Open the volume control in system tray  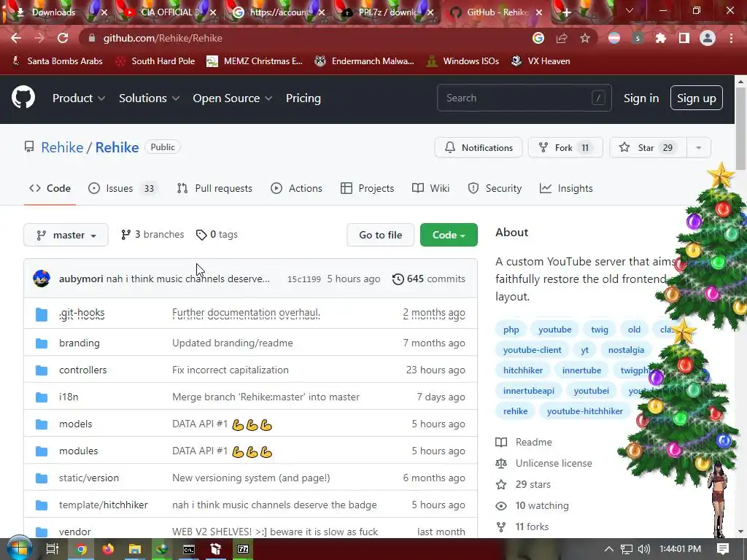click(643, 549)
